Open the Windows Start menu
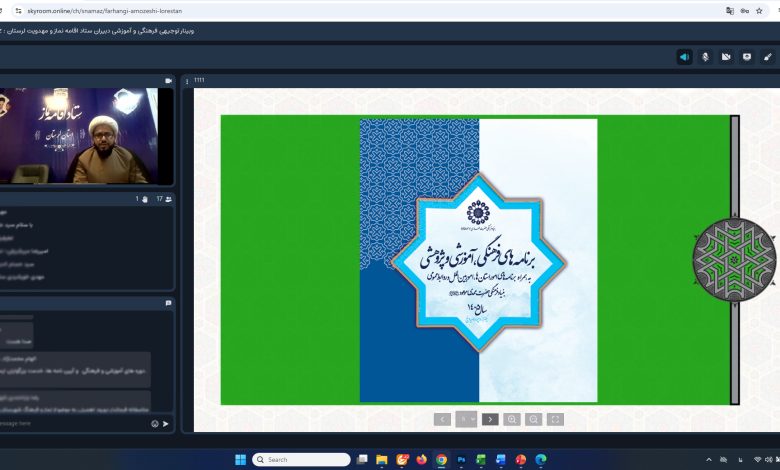Image resolution: width=780 pixels, height=470 pixels. [240, 460]
